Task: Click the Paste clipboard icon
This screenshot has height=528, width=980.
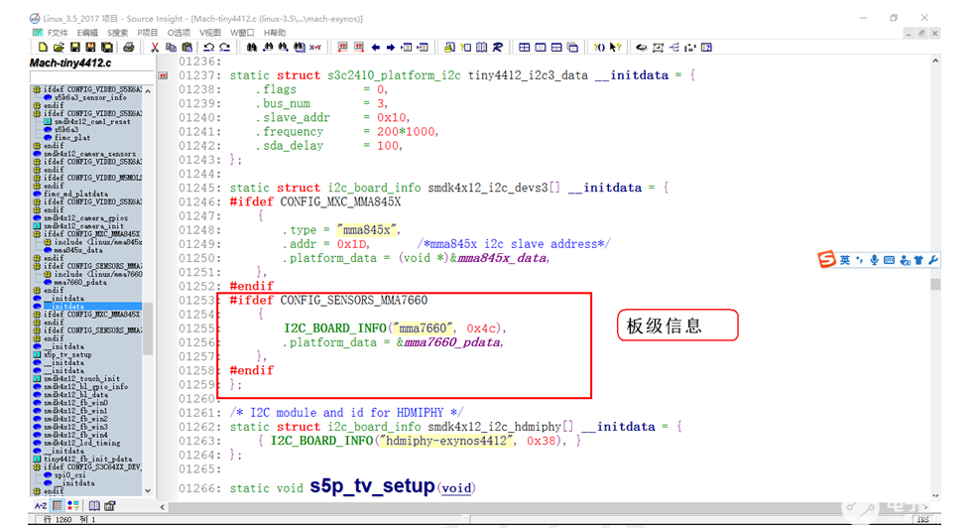Action: [186, 47]
